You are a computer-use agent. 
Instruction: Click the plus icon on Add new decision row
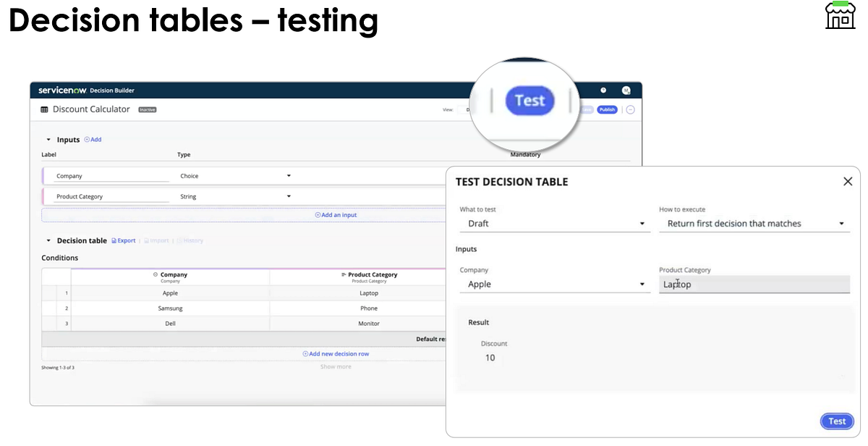point(307,353)
